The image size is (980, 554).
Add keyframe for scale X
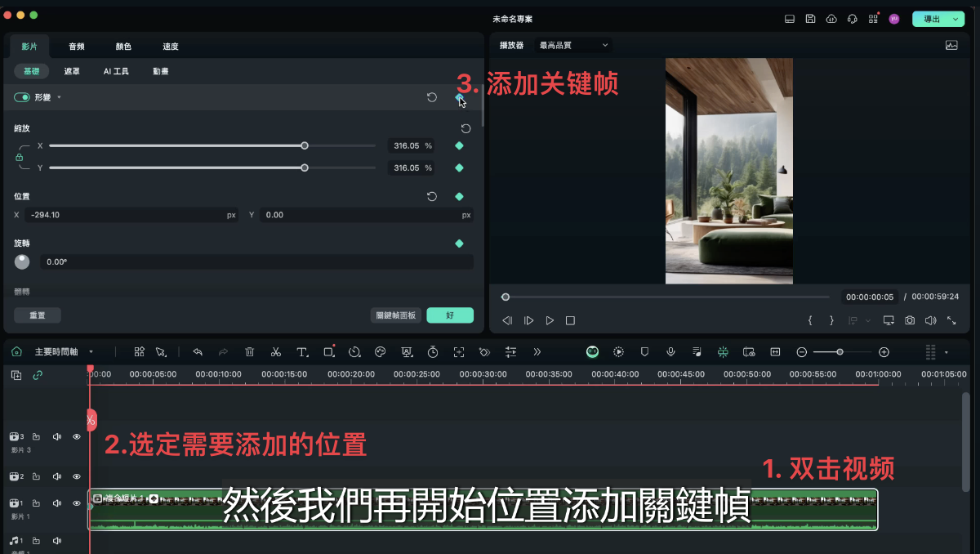click(459, 145)
